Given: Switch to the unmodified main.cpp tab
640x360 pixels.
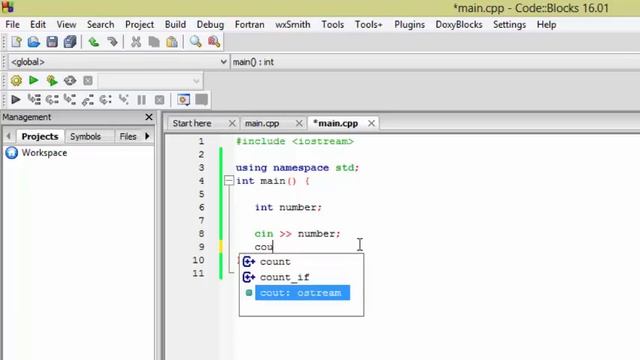Looking at the screenshot, I should (262, 123).
